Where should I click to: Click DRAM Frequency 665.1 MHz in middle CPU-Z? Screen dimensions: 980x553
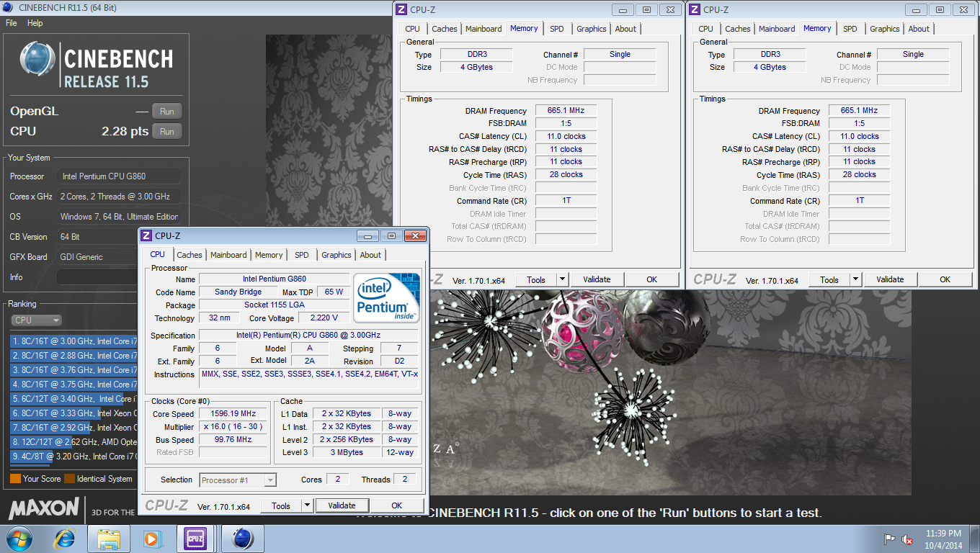coord(566,111)
